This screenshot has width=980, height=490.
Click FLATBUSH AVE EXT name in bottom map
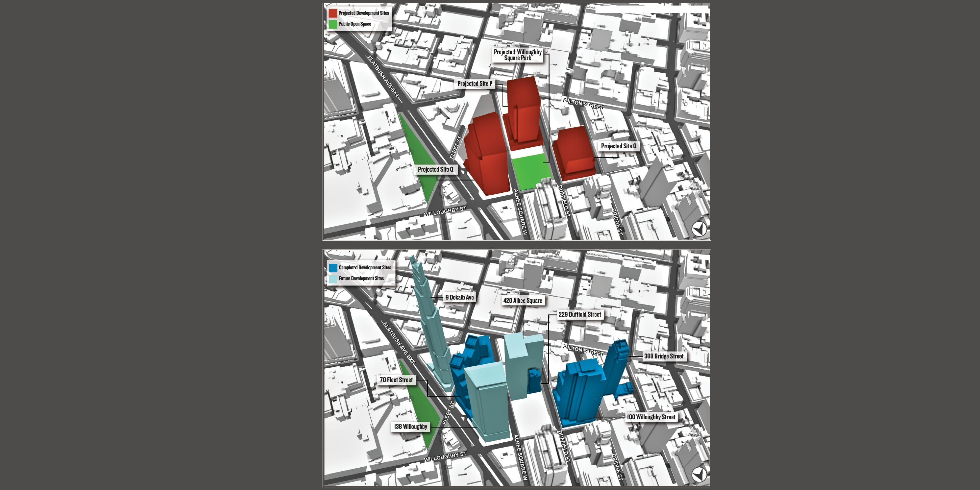point(399,343)
